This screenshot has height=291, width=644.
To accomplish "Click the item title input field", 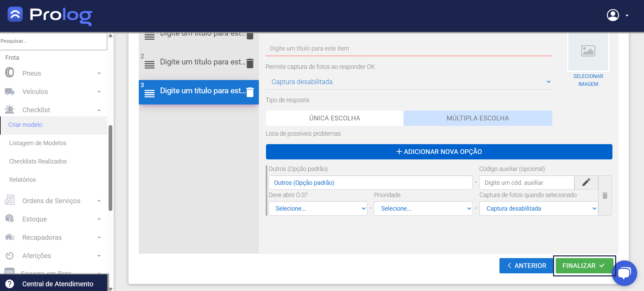I will [x=409, y=48].
